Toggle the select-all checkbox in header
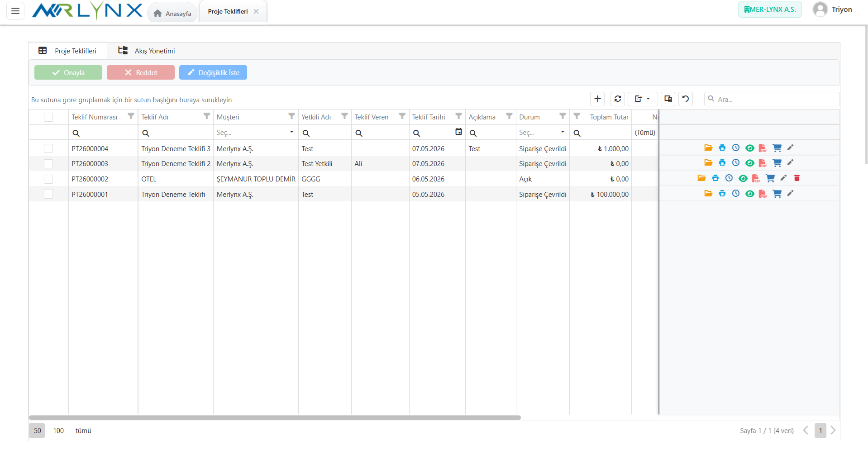 (x=48, y=117)
